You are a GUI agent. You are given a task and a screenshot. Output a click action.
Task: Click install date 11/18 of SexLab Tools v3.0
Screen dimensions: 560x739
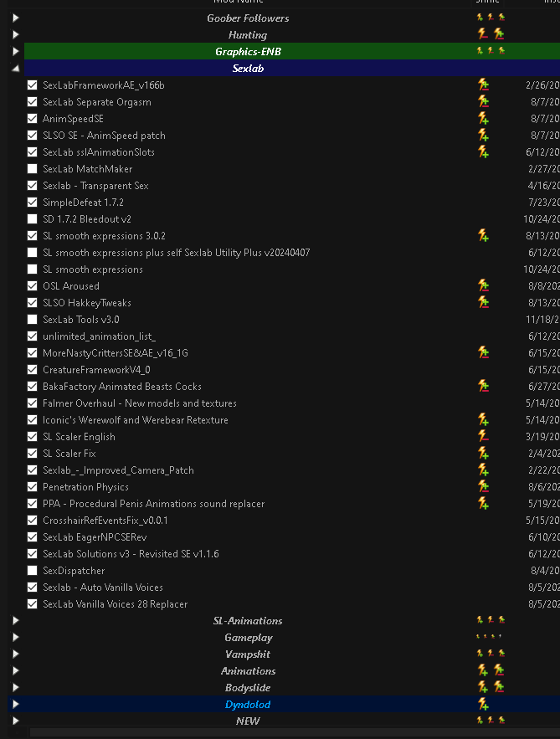[542, 320]
